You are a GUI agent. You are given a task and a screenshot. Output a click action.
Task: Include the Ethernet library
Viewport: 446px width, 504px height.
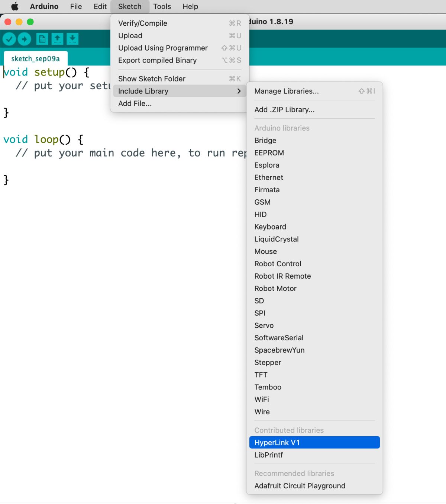(x=314, y=177)
